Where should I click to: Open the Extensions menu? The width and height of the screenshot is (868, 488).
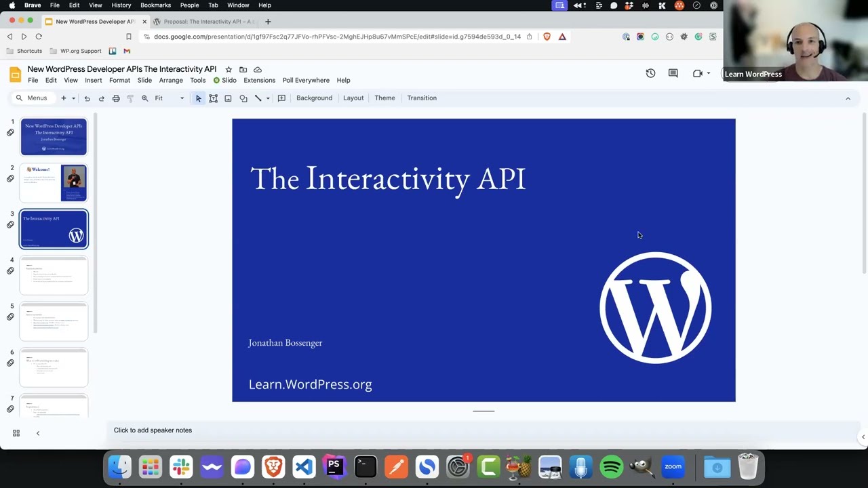pos(260,81)
